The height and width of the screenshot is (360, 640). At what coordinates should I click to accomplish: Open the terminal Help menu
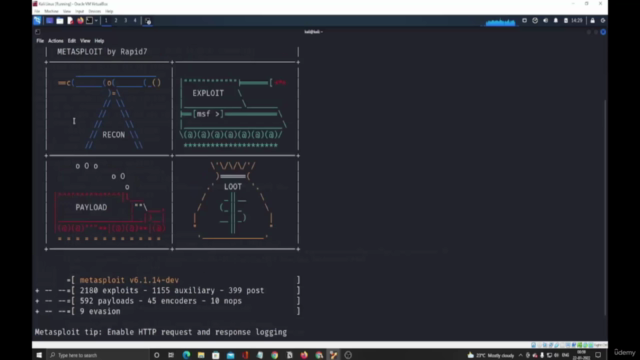coord(99,41)
